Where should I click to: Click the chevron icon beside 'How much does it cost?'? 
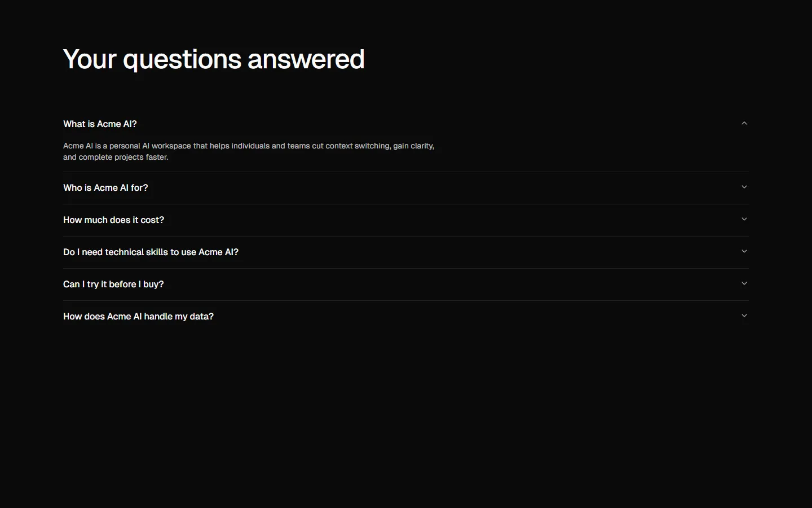click(744, 218)
